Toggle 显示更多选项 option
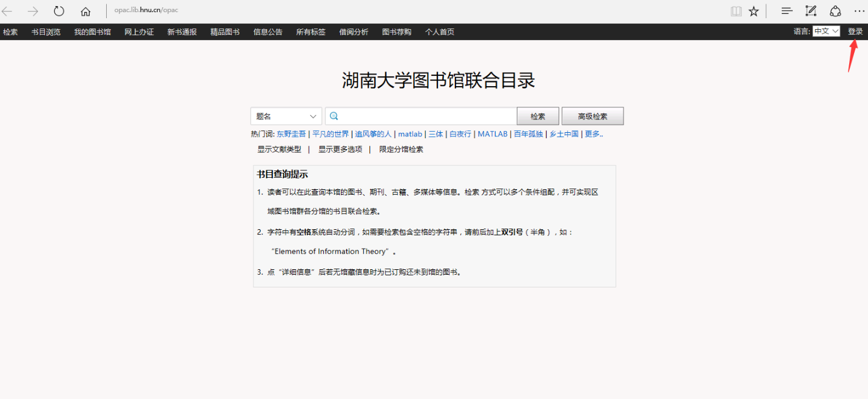This screenshot has height=399, width=868. coord(340,149)
